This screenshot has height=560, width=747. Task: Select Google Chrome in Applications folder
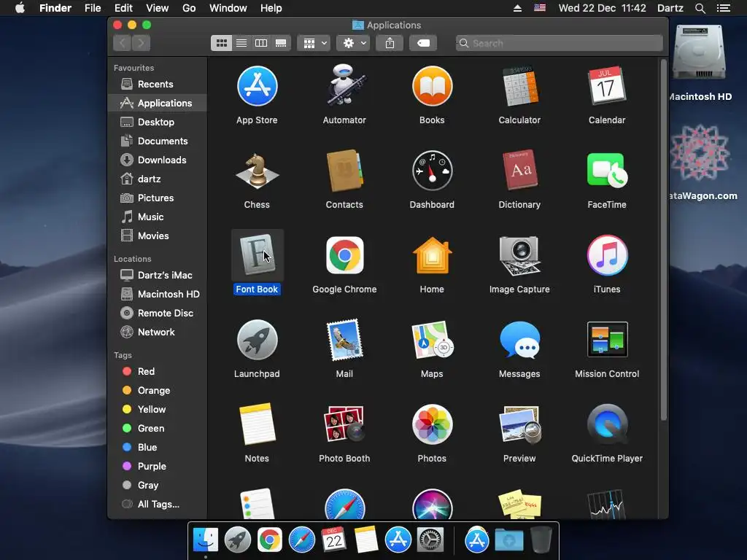click(344, 256)
